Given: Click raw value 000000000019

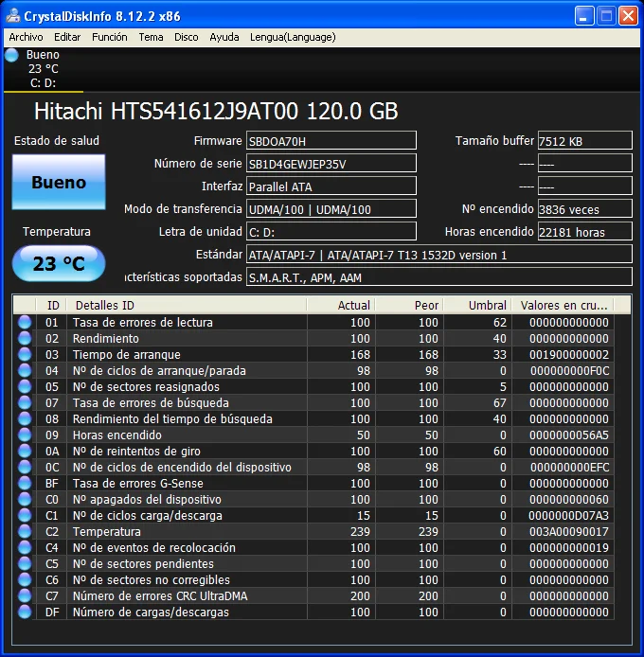Looking at the screenshot, I should [x=569, y=547].
